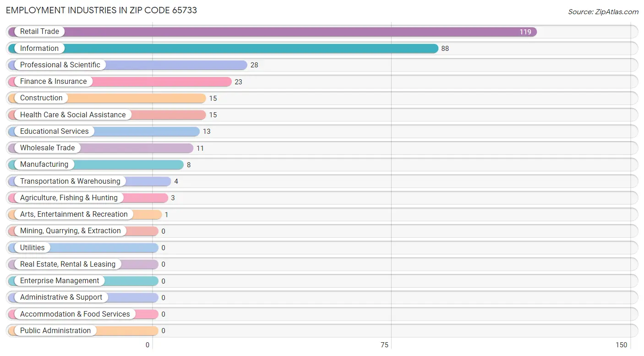Click the Administrative & Support label
This screenshot has height=356, width=644.
click(61, 297)
